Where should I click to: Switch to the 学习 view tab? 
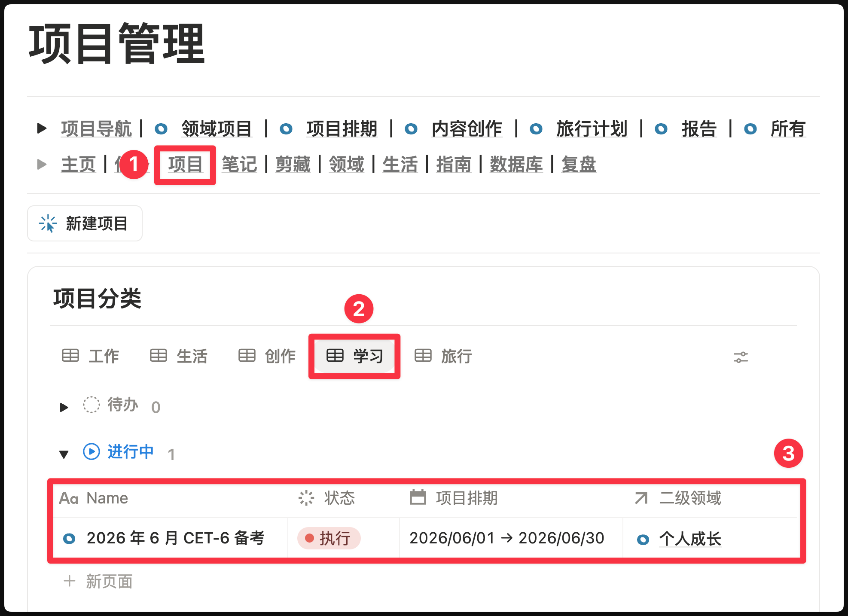tap(354, 356)
